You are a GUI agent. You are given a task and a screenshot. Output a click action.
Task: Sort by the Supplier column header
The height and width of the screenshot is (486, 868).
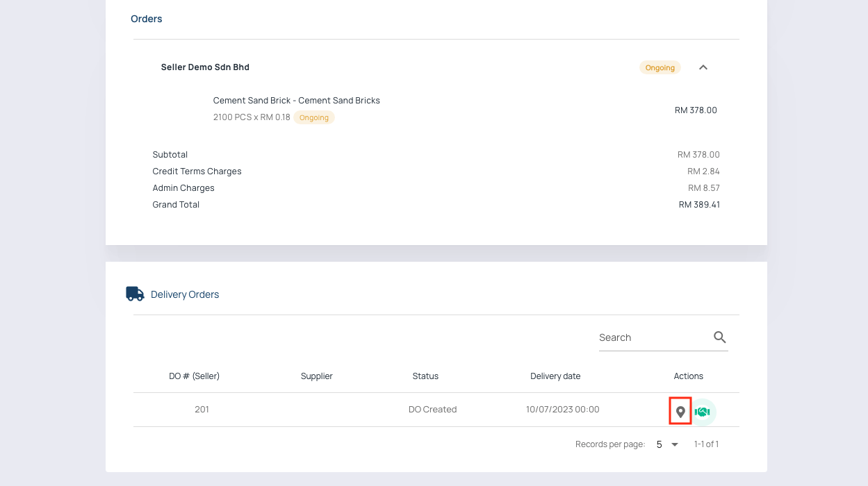pyautogui.click(x=316, y=376)
